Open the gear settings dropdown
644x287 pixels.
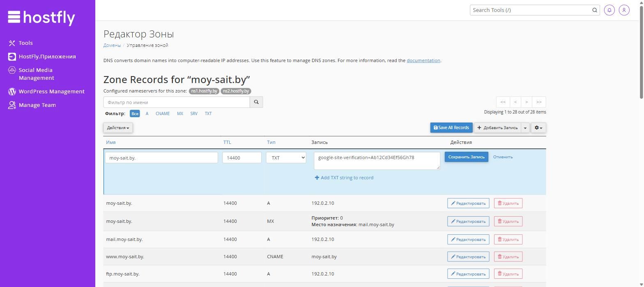point(538,128)
